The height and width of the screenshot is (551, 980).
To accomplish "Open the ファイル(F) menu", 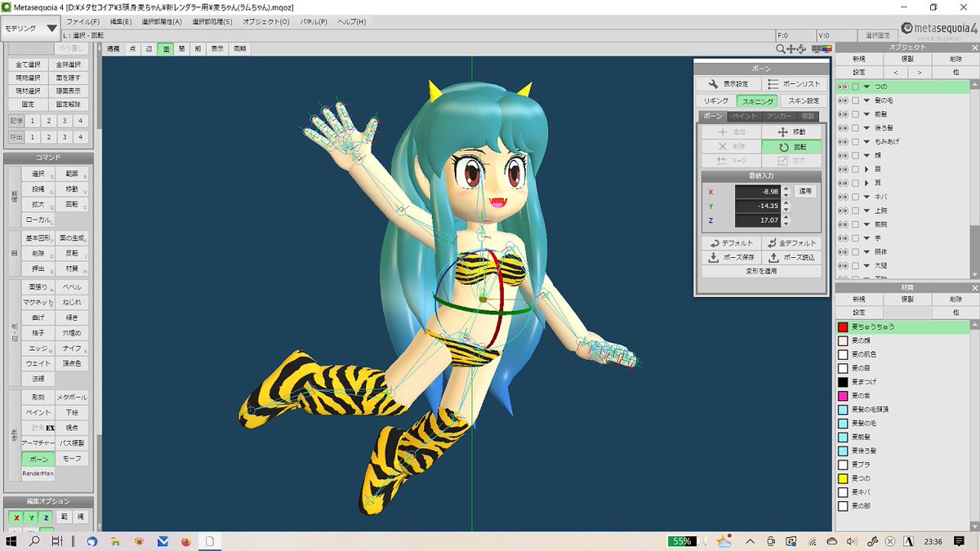I will (82, 21).
